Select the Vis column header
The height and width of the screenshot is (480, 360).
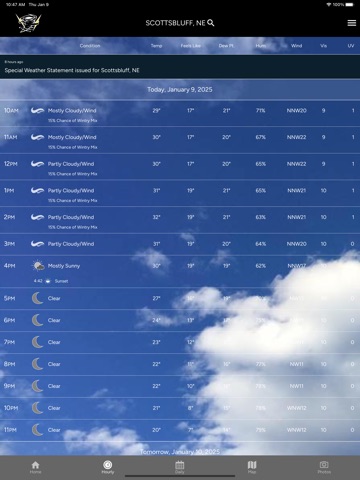click(x=323, y=46)
